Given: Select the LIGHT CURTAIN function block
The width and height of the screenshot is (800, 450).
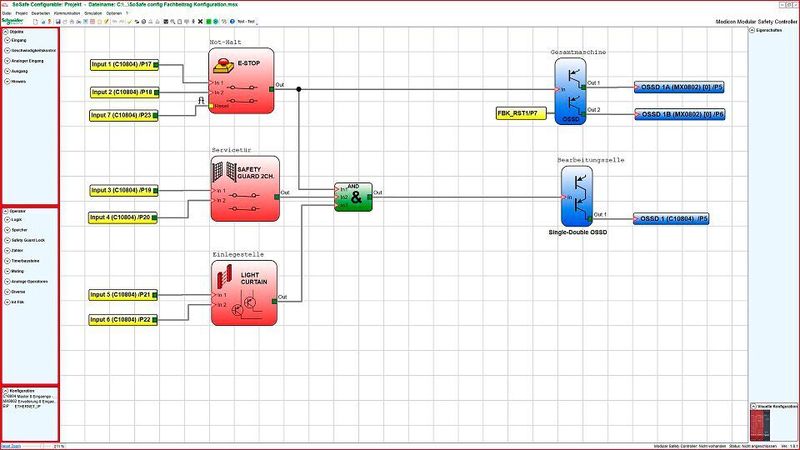Looking at the screenshot, I should [244, 293].
